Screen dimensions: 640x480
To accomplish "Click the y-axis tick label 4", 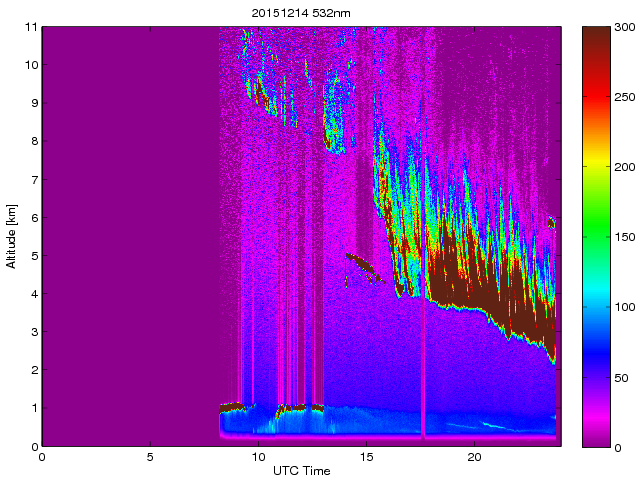I will [34, 294].
